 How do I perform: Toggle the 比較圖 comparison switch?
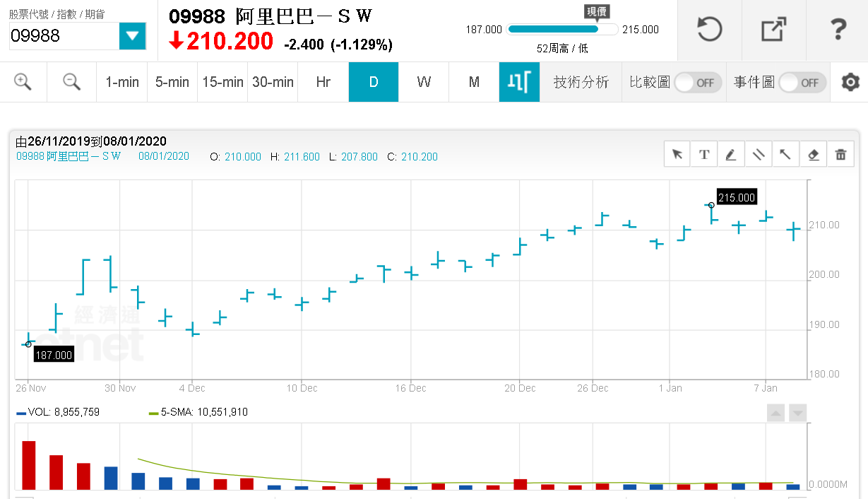coord(698,83)
